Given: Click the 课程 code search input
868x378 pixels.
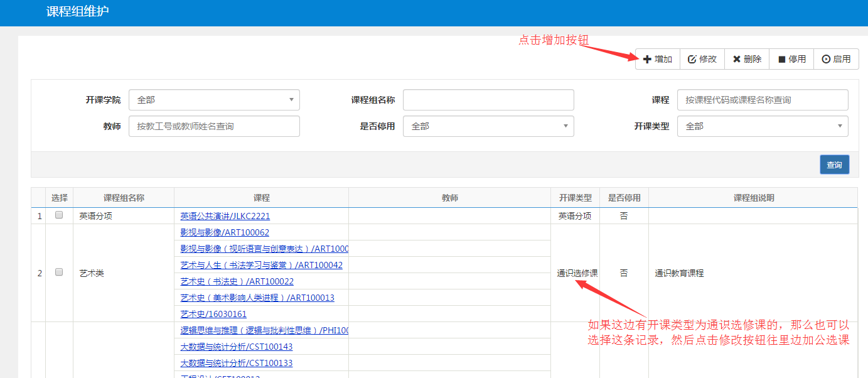Looking at the screenshot, I should (763, 100).
